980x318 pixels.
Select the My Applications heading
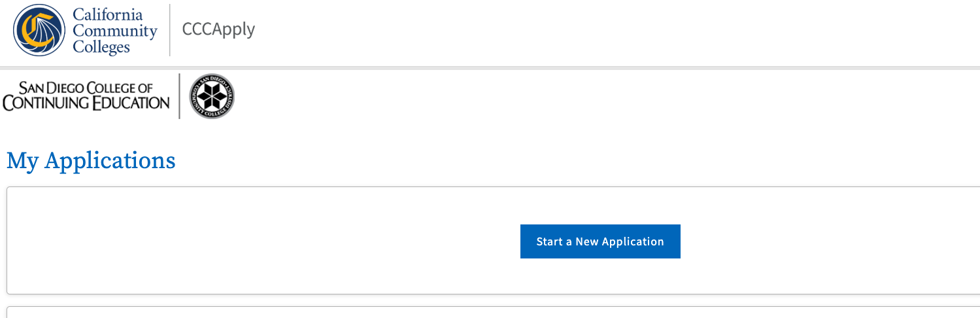click(91, 160)
